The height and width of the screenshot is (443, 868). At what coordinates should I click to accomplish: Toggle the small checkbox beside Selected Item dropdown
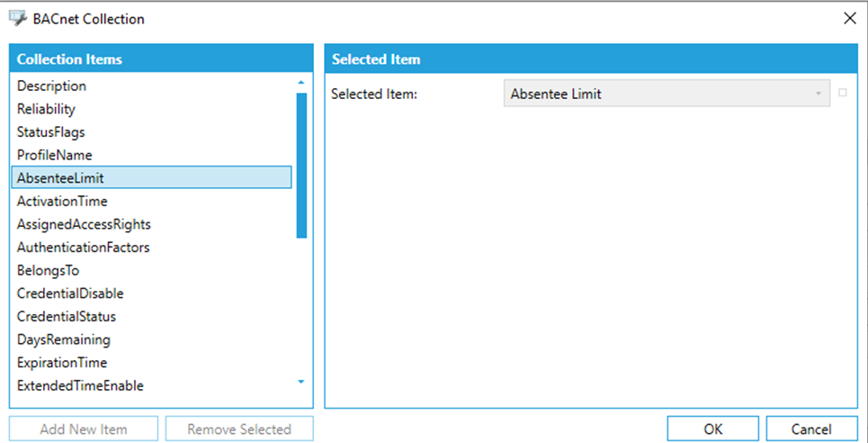click(843, 93)
